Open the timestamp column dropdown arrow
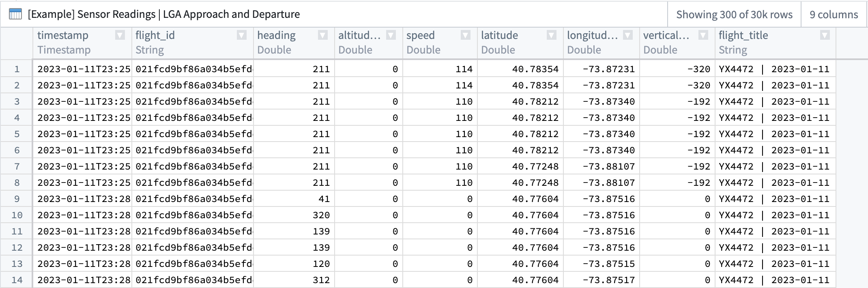This screenshot has height=288, width=868. point(120,35)
